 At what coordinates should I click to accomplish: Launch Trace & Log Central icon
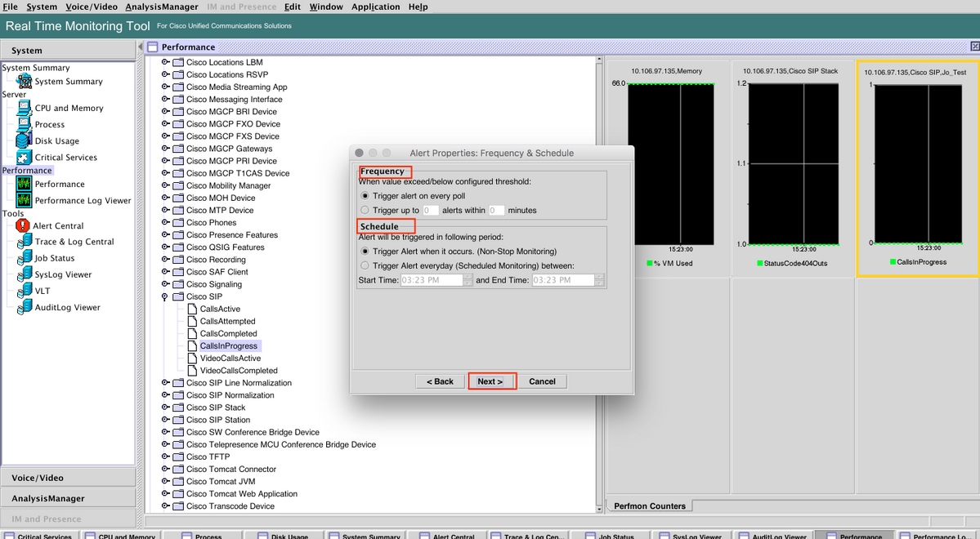[25, 242]
